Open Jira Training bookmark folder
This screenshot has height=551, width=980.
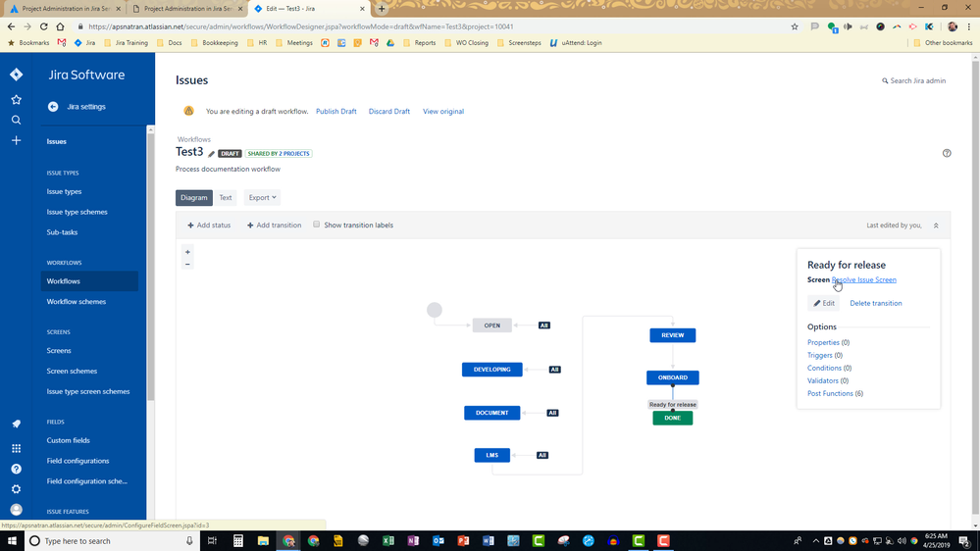click(126, 43)
